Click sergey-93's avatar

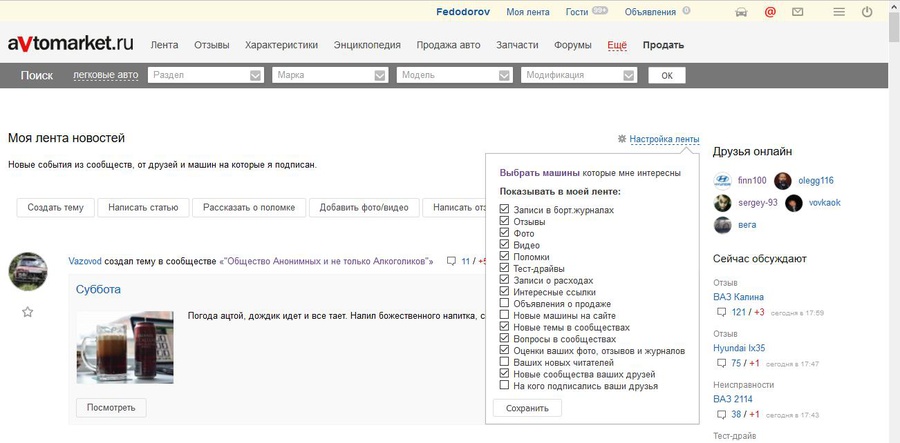723,203
